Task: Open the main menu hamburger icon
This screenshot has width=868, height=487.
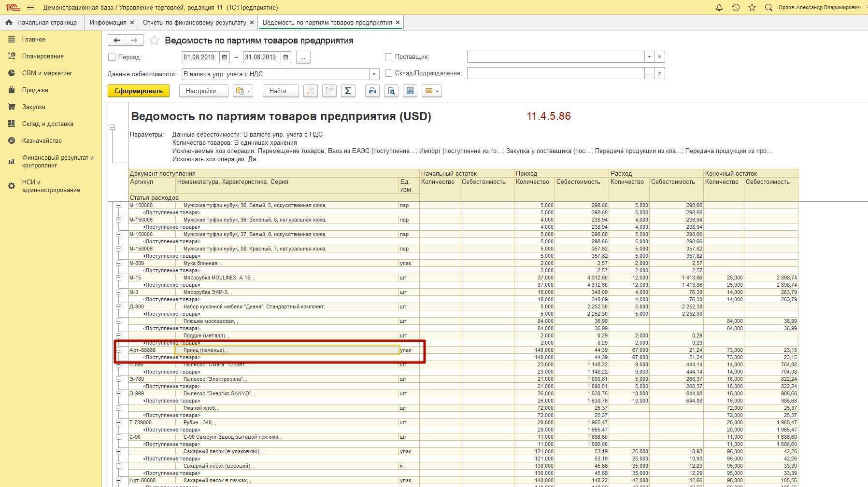Action: coord(30,8)
